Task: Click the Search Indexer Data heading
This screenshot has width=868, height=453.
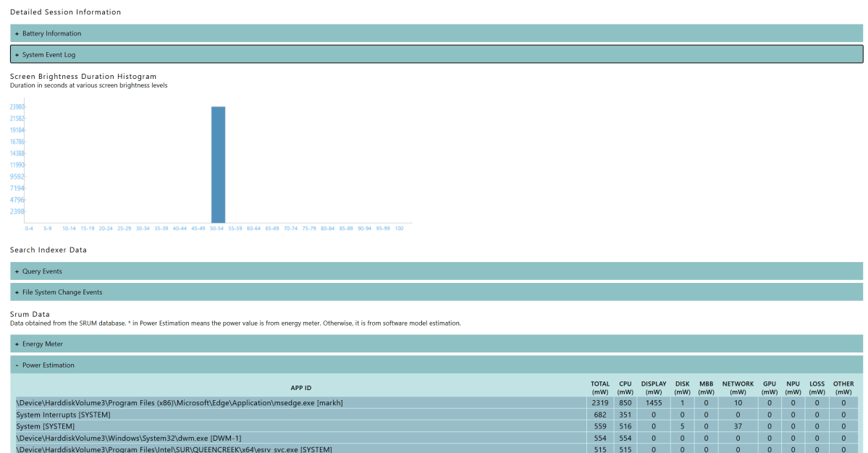Action: pos(49,250)
